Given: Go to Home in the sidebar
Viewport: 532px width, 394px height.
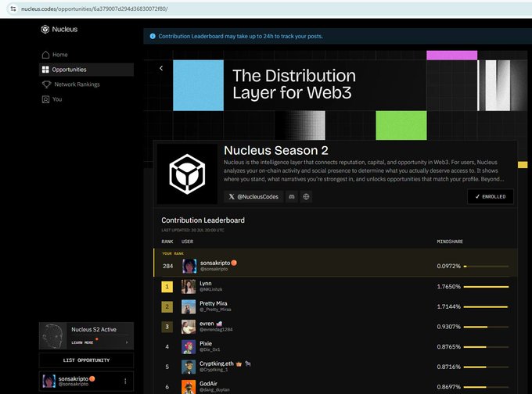Looking at the screenshot, I should (86, 55).
